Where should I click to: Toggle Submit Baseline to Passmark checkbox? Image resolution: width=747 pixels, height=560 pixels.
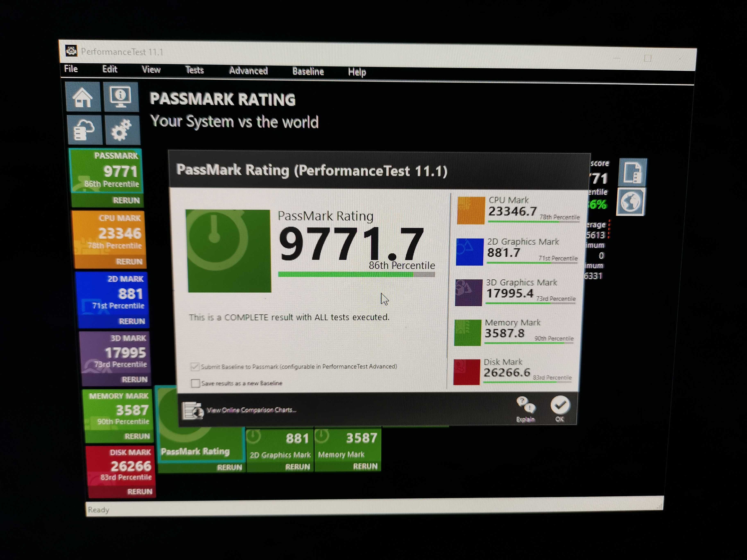point(195,367)
